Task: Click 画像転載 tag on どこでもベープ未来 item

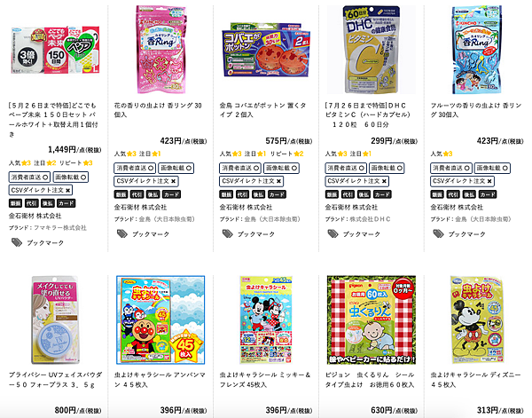Action: pyautogui.click(x=70, y=177)
